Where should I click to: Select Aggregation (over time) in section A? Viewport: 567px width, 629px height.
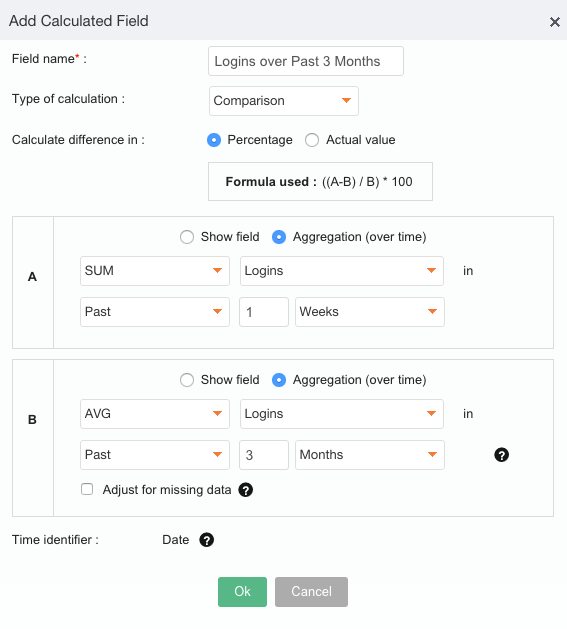pyautogui.click(x=279, y=237)
